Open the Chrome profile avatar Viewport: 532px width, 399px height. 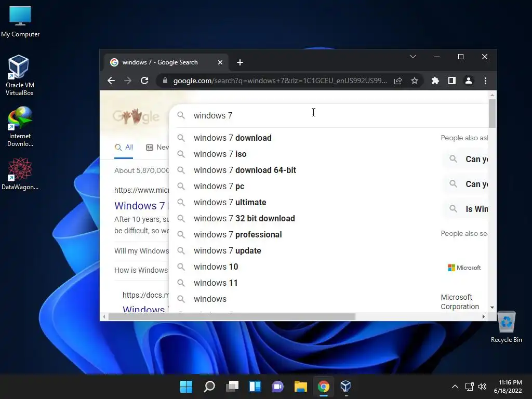(x=469, y=81)
